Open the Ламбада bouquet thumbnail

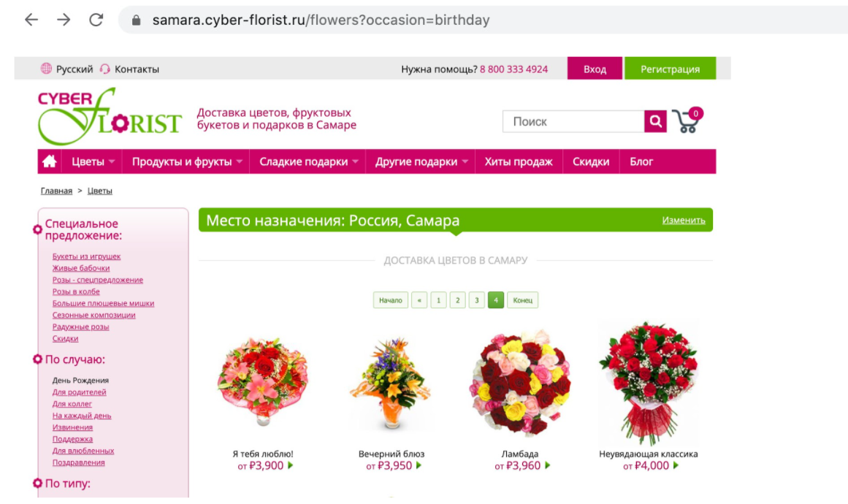click(x=519, y=383)
